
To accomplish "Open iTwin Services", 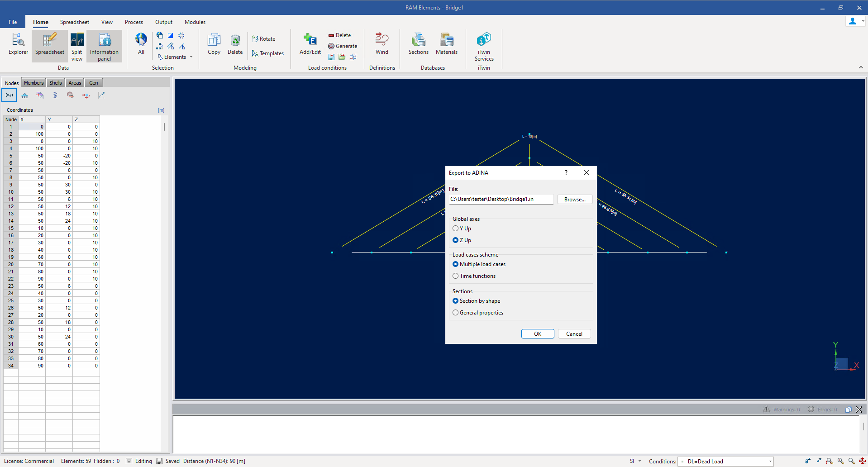I will coord(484,47).
